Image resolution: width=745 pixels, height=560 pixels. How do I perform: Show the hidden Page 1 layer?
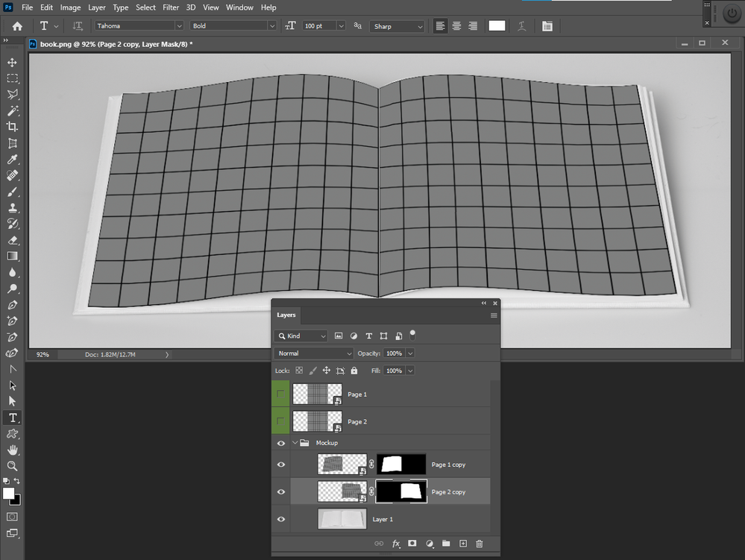point(280,394)
